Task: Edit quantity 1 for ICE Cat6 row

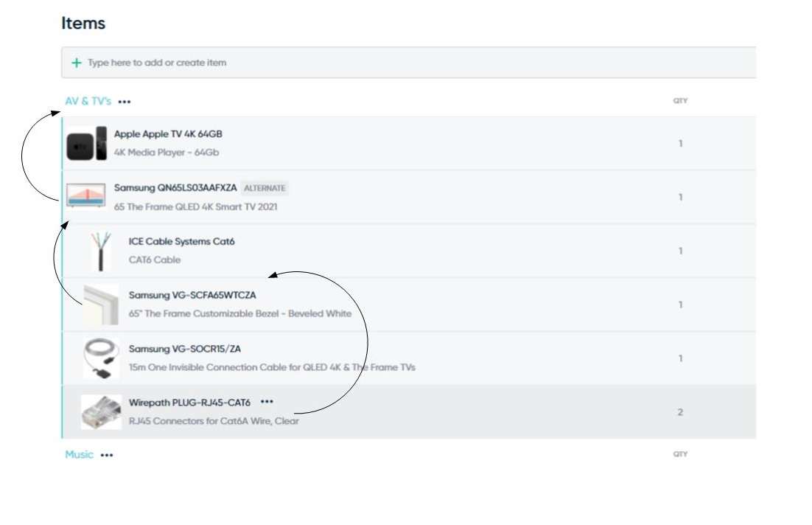Action: tap(680, 251)
